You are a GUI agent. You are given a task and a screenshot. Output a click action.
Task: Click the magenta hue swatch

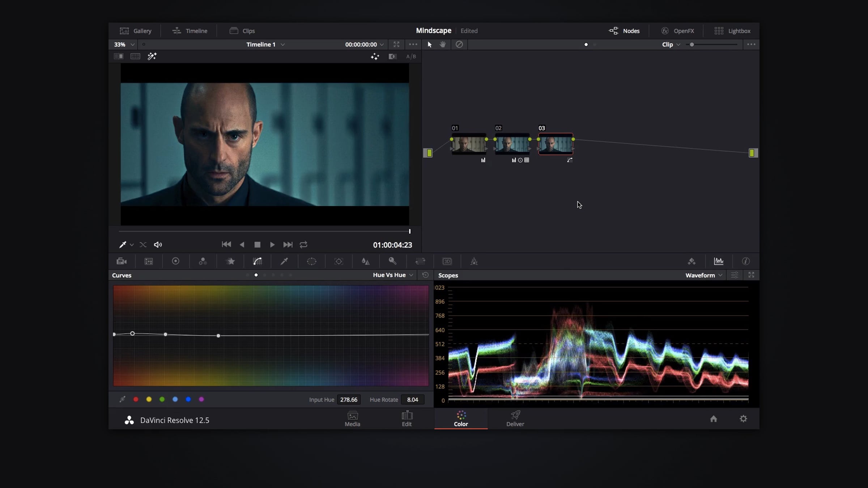(201, 399)
